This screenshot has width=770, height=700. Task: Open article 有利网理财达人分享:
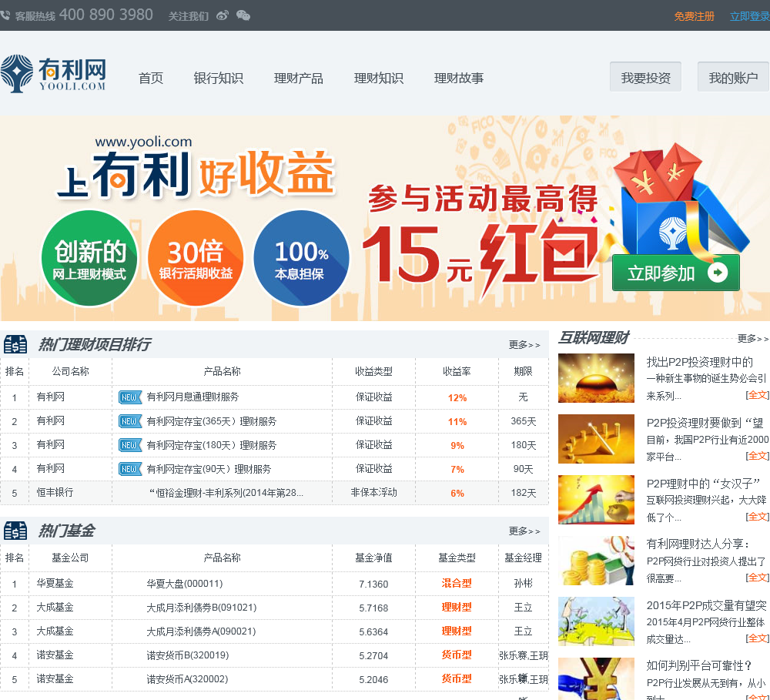[698, 544]
